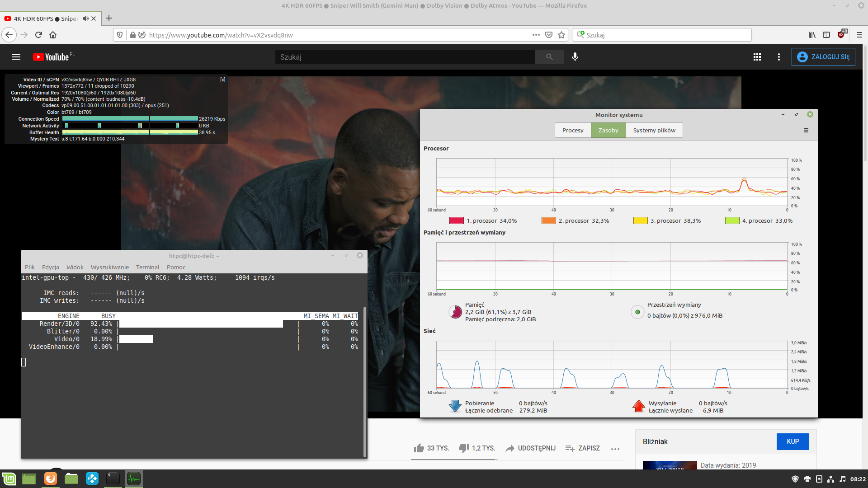The width and height of the screenshot is (868, 488).
Task: Open YouTube settings three-dot menu
Action: tap(778, 57)
